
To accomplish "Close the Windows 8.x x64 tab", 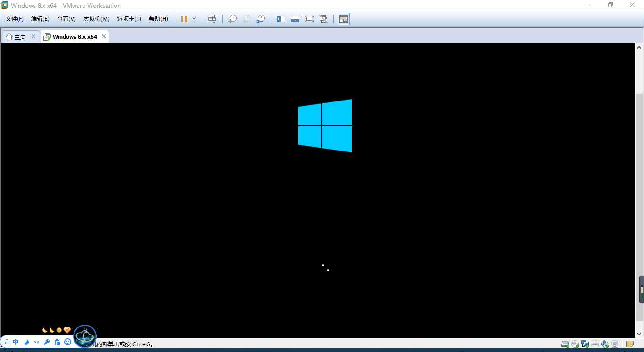I will [104, 36].
